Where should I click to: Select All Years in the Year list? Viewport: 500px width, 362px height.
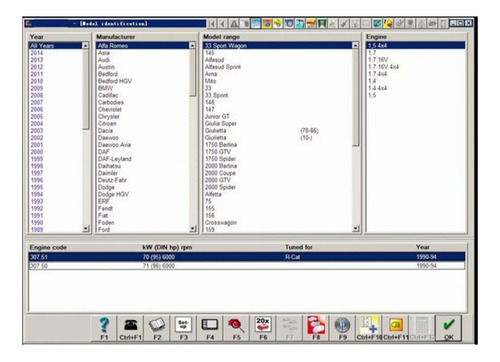pos(55,46)
